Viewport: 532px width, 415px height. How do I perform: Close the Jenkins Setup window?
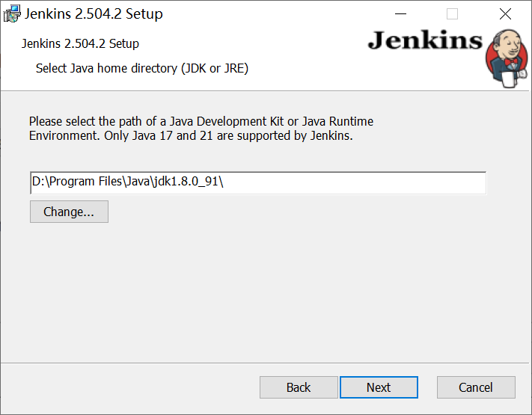505,14
